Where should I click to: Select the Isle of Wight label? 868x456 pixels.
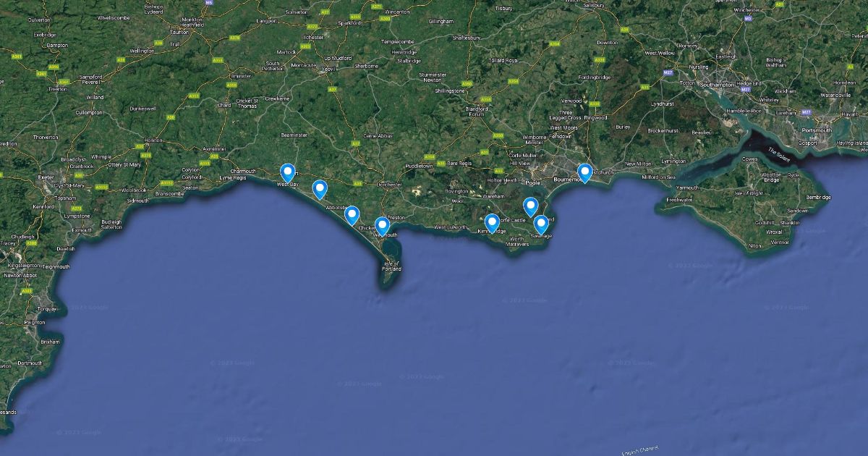tap(753, 193)
